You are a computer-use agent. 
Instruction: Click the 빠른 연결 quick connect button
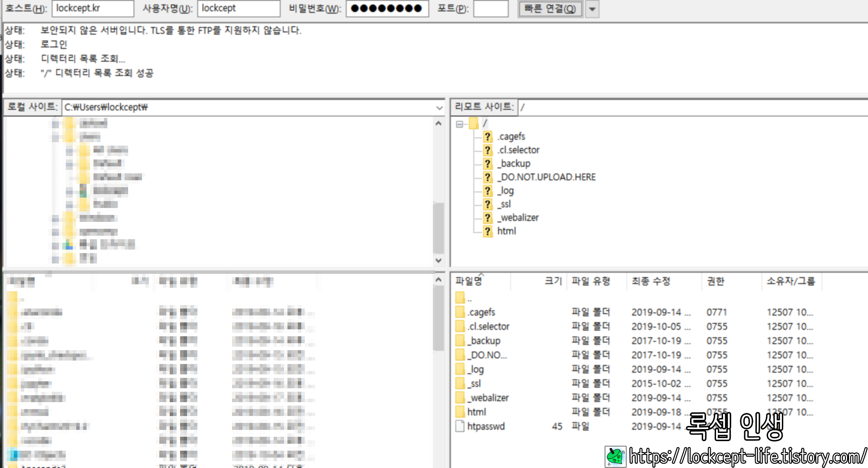click(x=550, y=9)
